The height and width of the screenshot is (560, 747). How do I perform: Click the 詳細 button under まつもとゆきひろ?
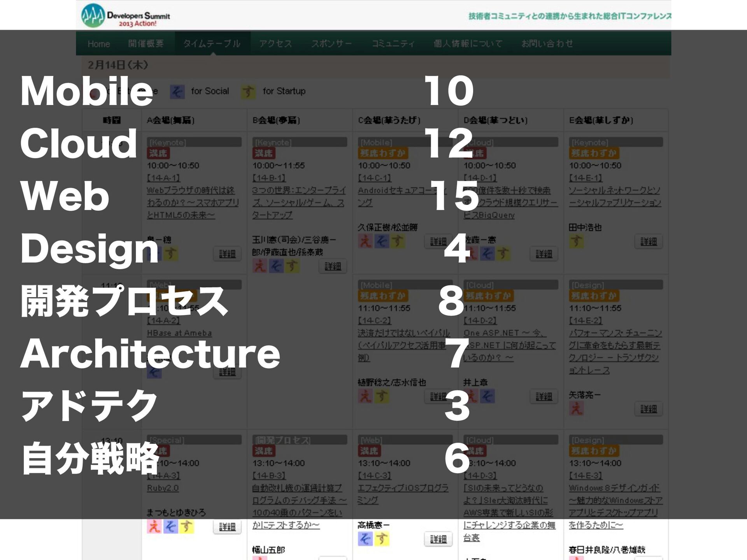click(x=227, y=527)
